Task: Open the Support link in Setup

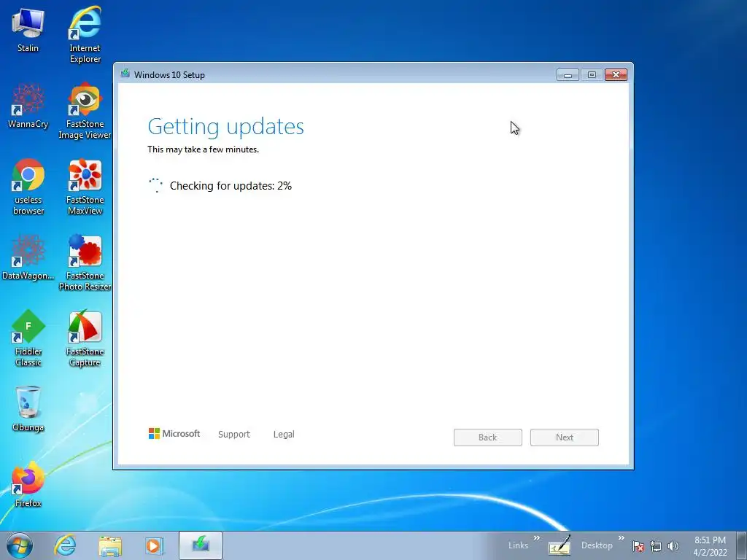Action: click(234, 435)
